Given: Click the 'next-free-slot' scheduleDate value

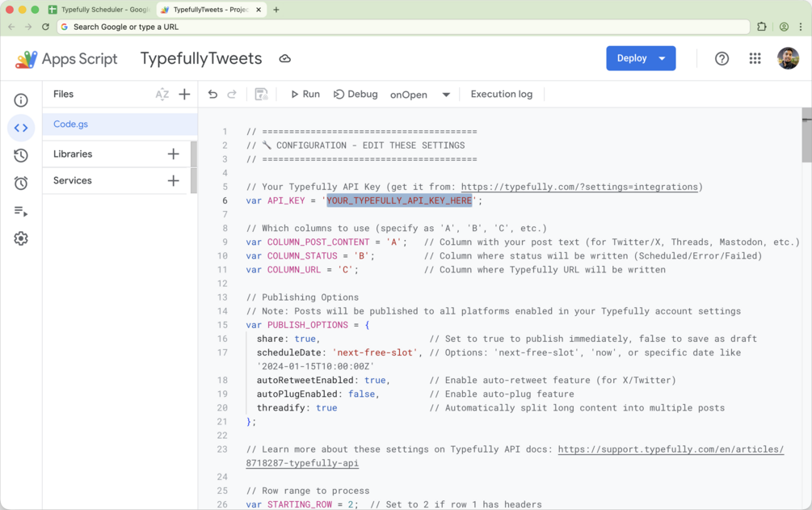Looking at the screenshot, I should point(375,352).
